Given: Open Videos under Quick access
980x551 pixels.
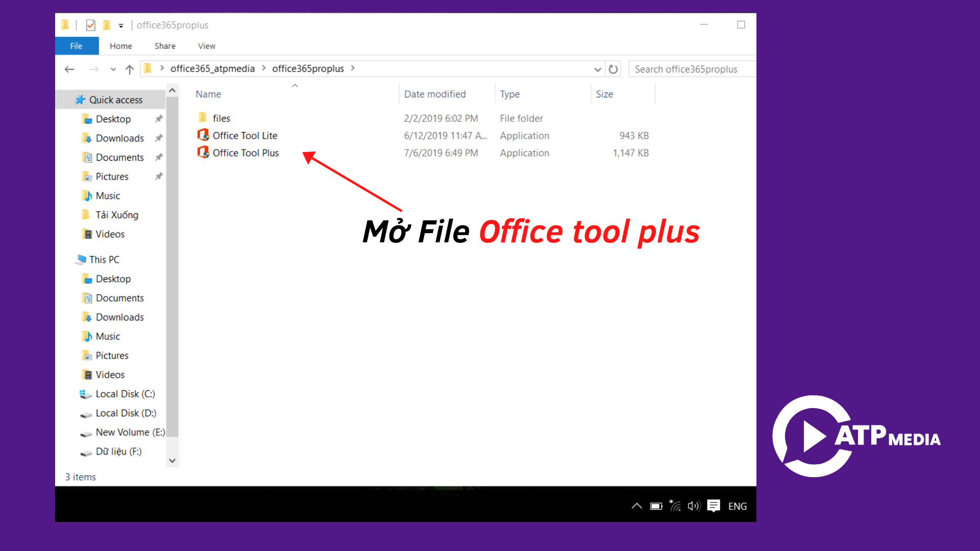Looking at the screenshot, I should tap(110, 234).
